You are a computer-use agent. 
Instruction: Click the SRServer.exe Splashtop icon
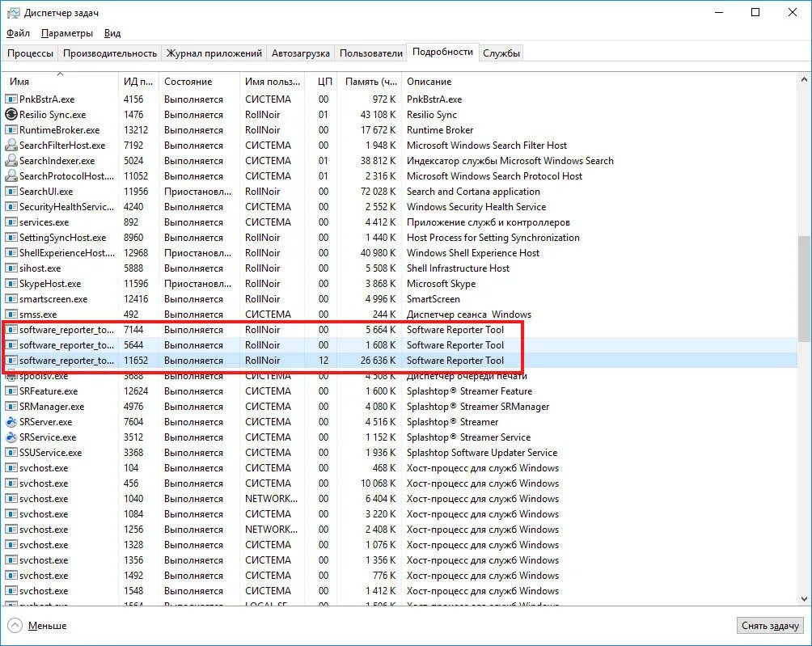tap(11, 422)
